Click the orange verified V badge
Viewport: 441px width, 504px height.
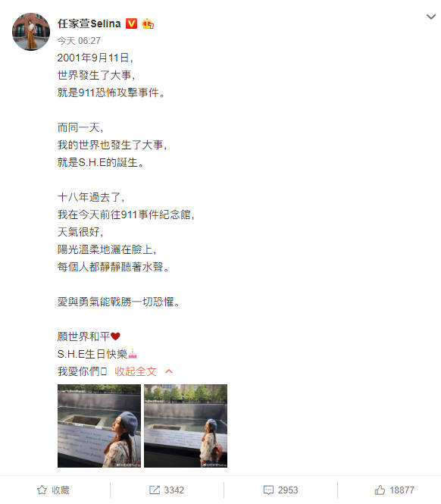(131, 23)
